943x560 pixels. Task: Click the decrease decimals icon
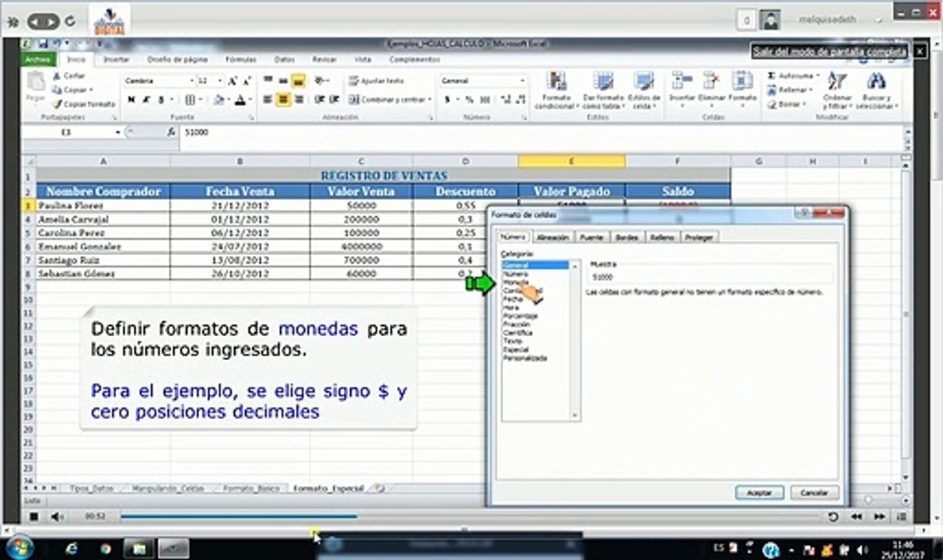519,100
